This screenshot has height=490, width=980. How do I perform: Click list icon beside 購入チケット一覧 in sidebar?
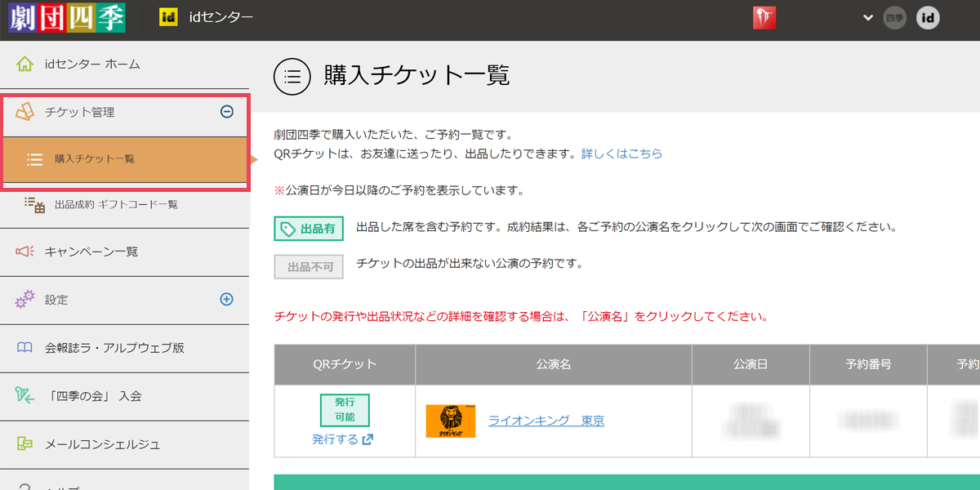point(34,159)
